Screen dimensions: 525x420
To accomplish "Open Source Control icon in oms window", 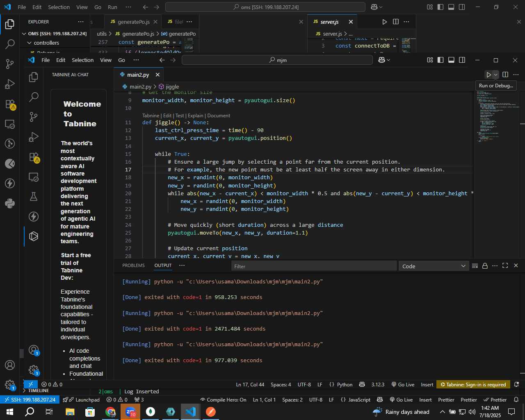I will click(x=10, y=64).
